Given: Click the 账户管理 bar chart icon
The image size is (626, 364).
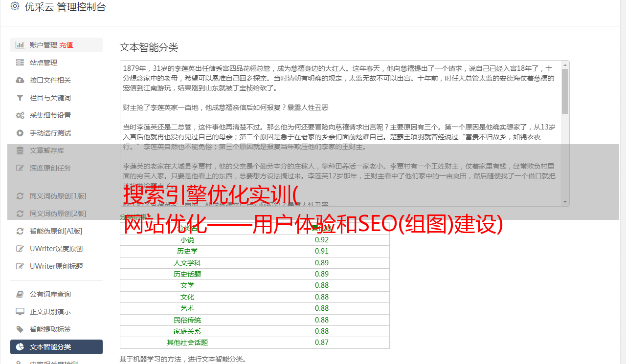Looking at the screenshot, I should click(x=20, y=45).
